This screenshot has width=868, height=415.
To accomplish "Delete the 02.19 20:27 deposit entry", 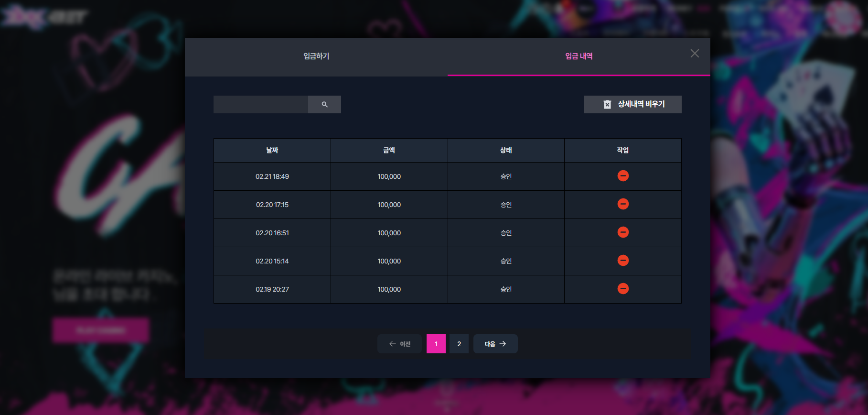I will [x=623, y=289].
